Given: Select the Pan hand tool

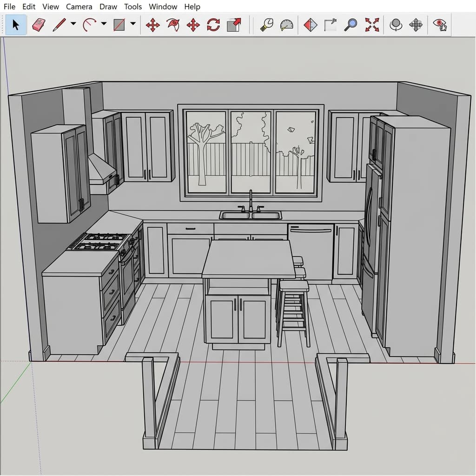Looking at the screenshot, I should (x=415, y=25).
